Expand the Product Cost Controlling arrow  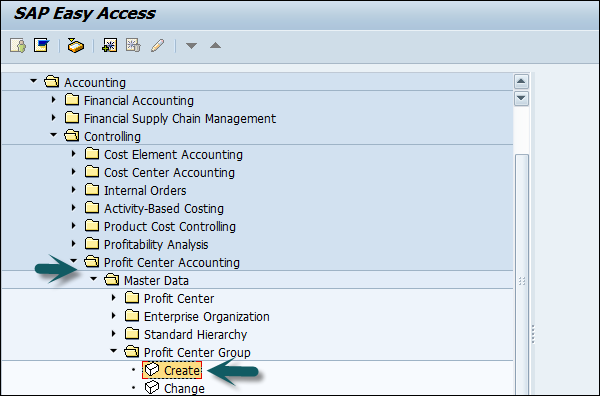(74, 226)
